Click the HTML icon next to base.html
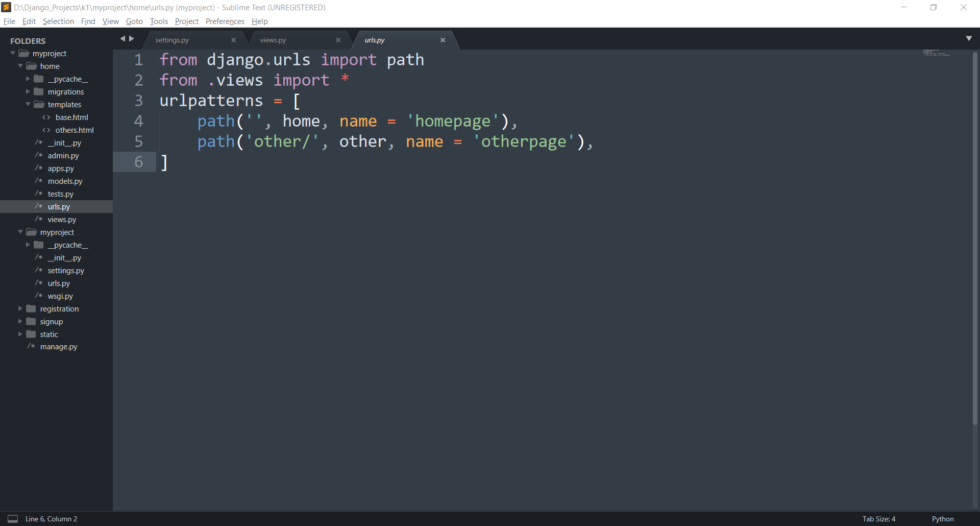Viewport: 980px width, 526px height. 45,117
